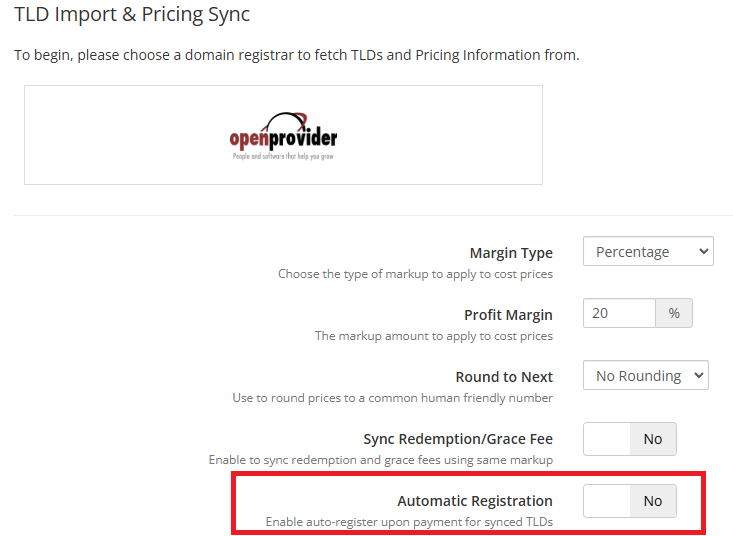Click the Sync Redemption/Grace Fee label

(458, 439)
